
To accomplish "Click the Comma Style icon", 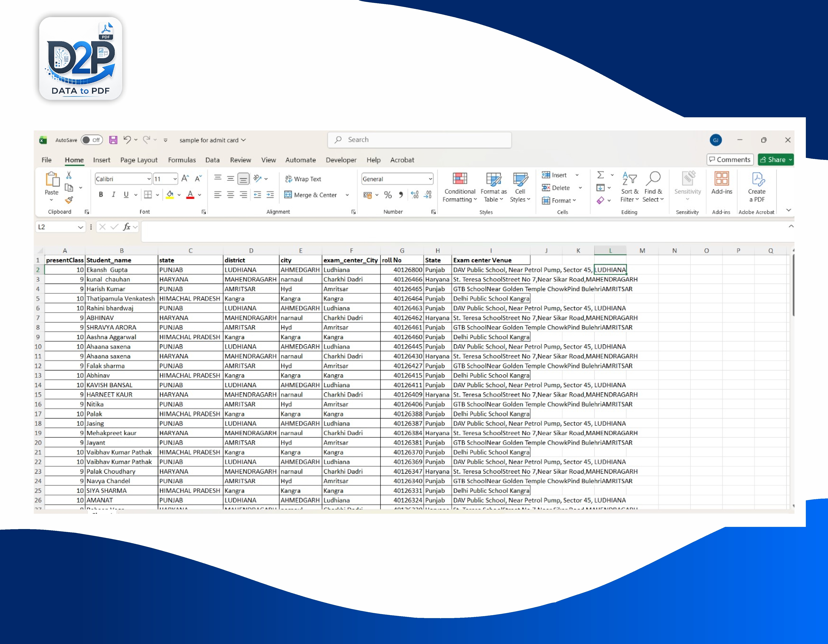I will click(401, 195).
